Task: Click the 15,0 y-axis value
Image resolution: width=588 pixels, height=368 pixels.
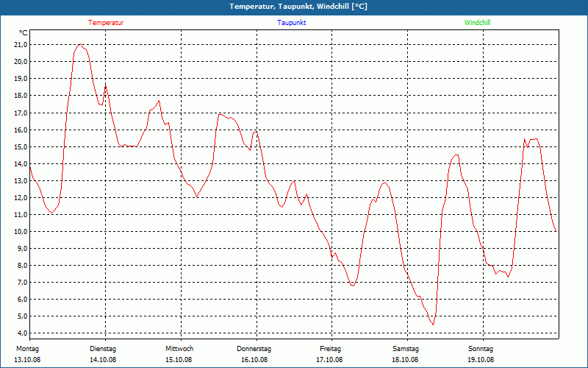Action: 21,146
